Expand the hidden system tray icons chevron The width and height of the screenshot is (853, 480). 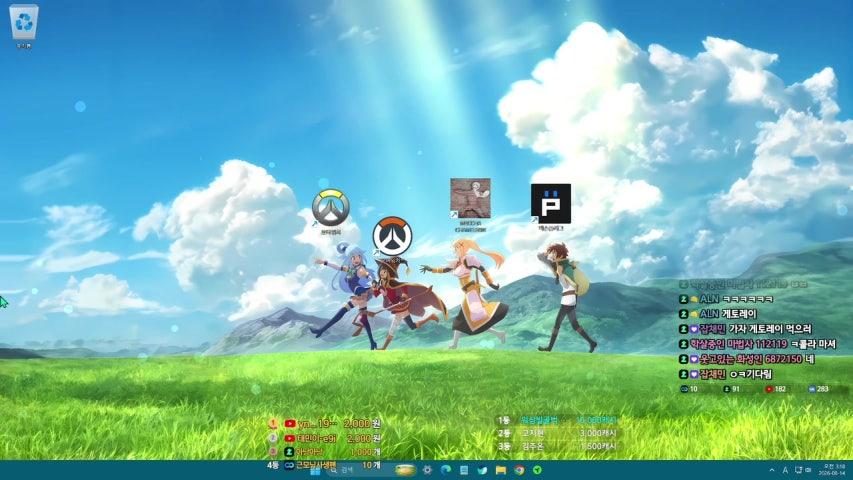point(771,470)
